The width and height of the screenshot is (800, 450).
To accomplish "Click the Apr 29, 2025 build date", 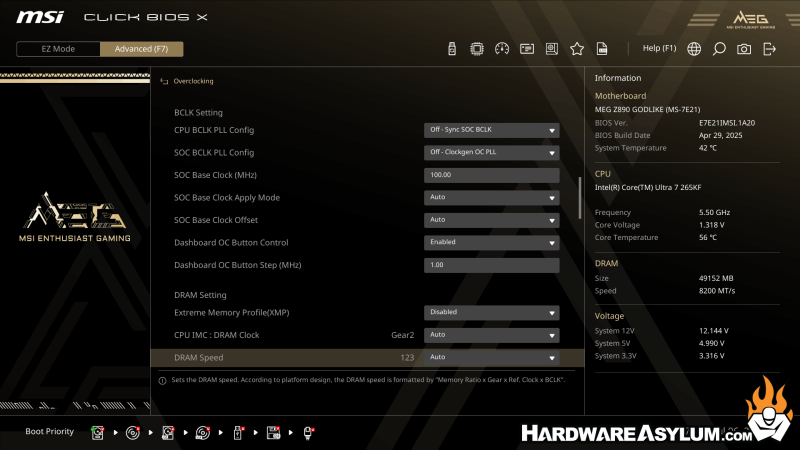I will coord(720,135).
